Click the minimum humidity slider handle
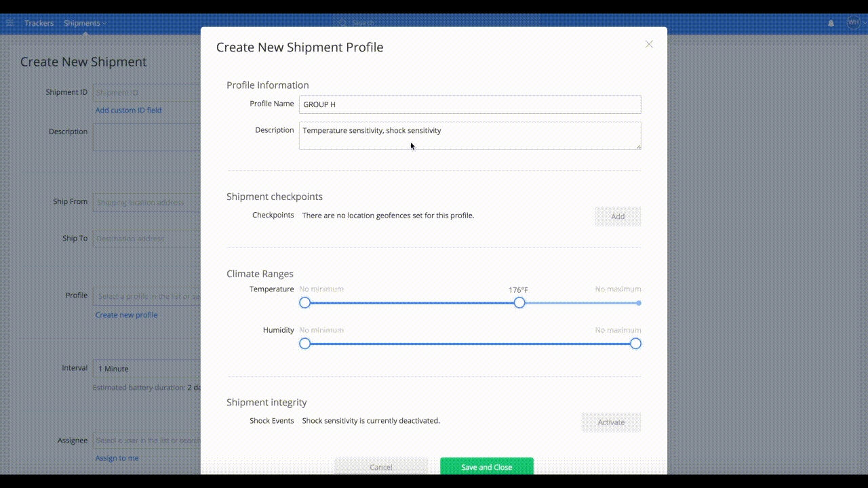This screenshot has height=488, width=868. (304, 344)
